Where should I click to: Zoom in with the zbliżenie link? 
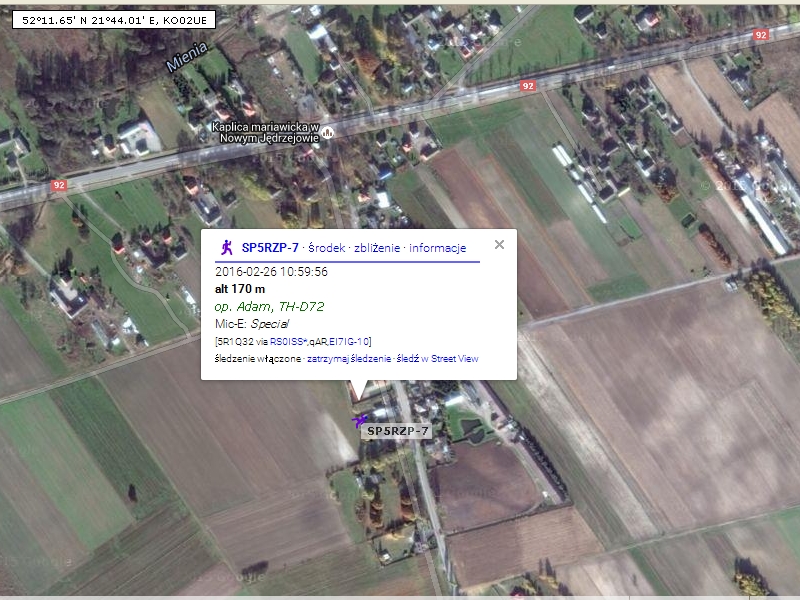377,248
